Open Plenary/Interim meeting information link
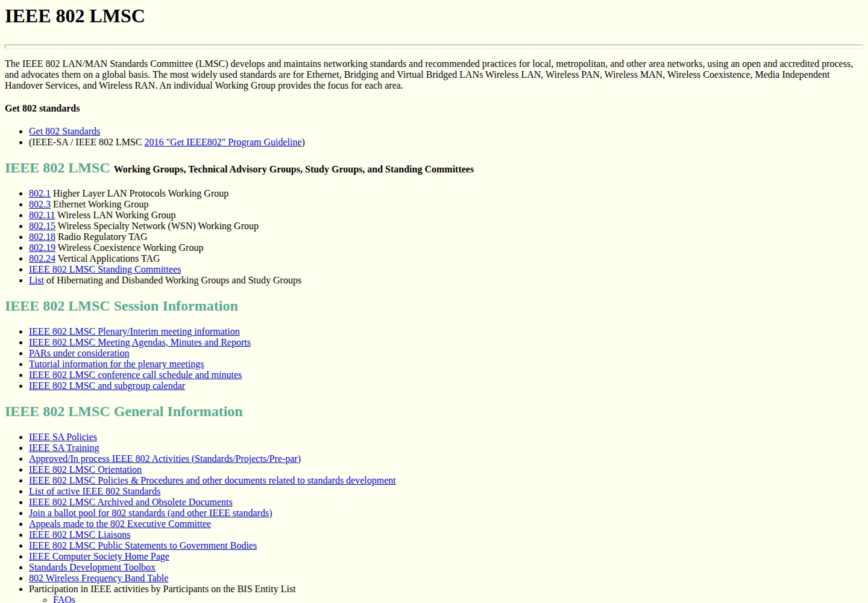 134,332
